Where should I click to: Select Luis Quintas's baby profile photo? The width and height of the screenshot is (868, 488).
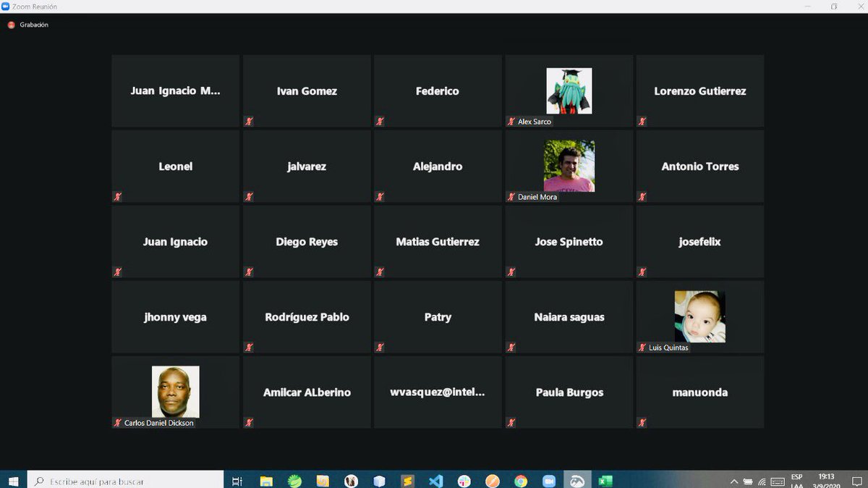[x=700, y=316]
